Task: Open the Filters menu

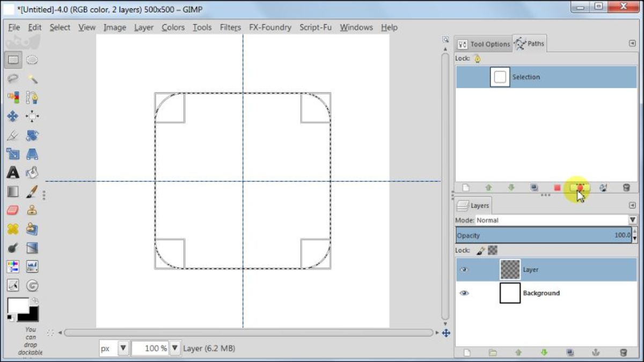Action: pyautogui.click(x=230, y=27)
